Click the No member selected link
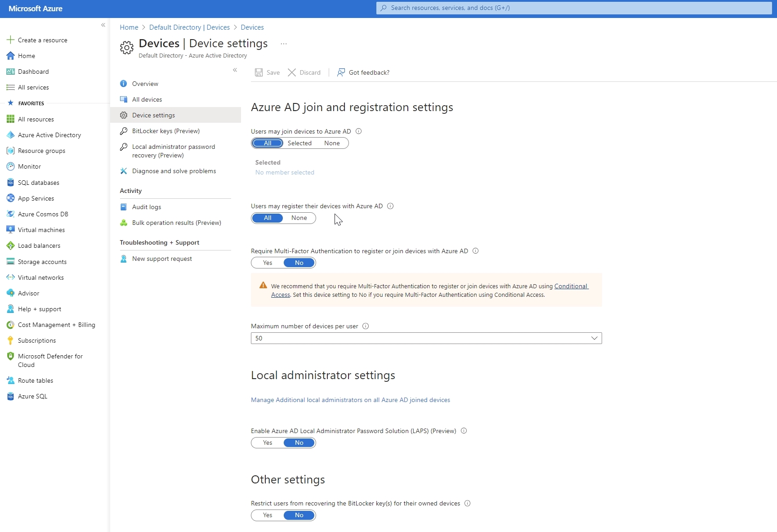The width and height of the screenshot is (777, 532). pyautogui.click(x=285, y=172)
